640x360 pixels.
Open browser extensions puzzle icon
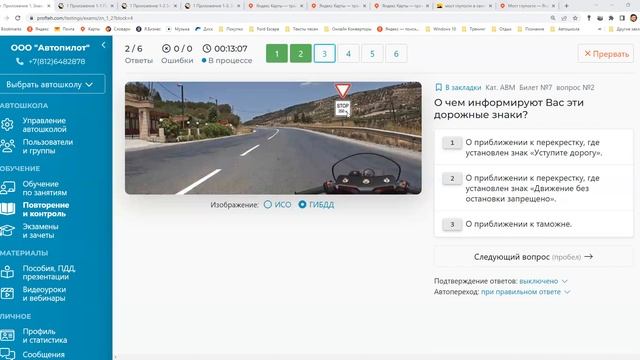pos(611,18)
